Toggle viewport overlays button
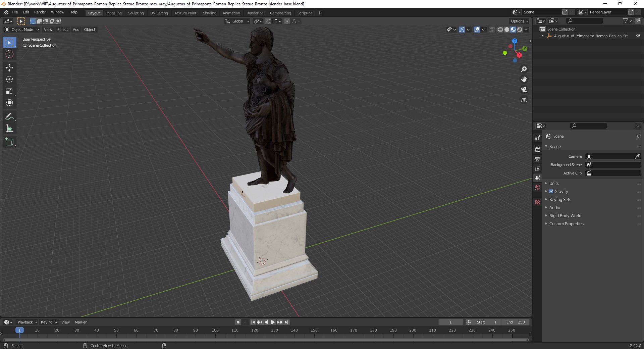This screenshot has width=644, height=349. (477, 30)
